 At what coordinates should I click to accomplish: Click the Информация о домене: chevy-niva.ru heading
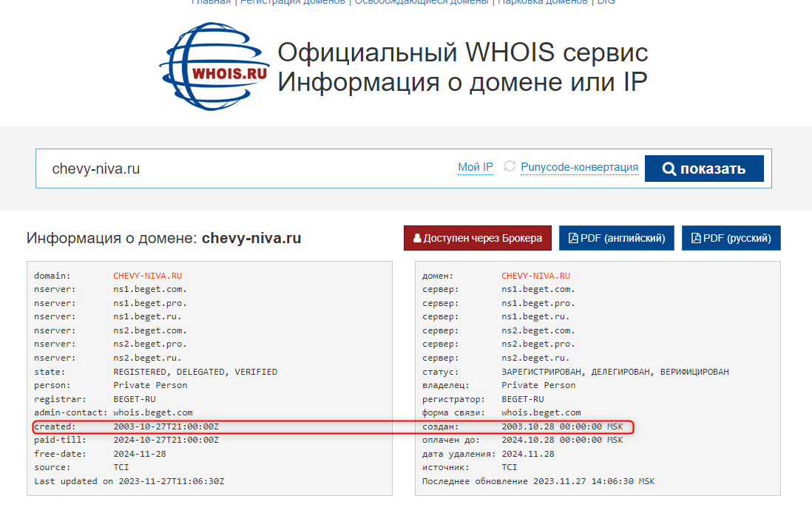[163, 238]
